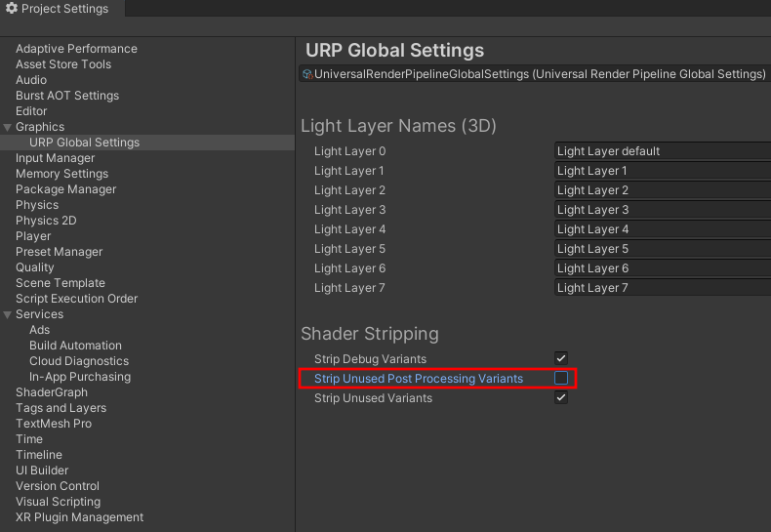Viewport: 771px width, 532px height.
Task: Uncheck the Strip Unused Variants checkbox
Action: [561, 398]
